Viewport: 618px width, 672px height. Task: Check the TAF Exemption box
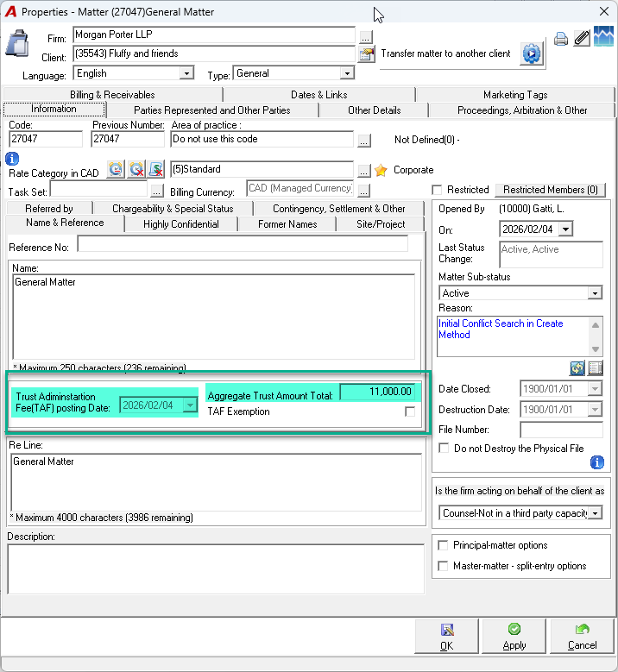[x=410, y=411]
